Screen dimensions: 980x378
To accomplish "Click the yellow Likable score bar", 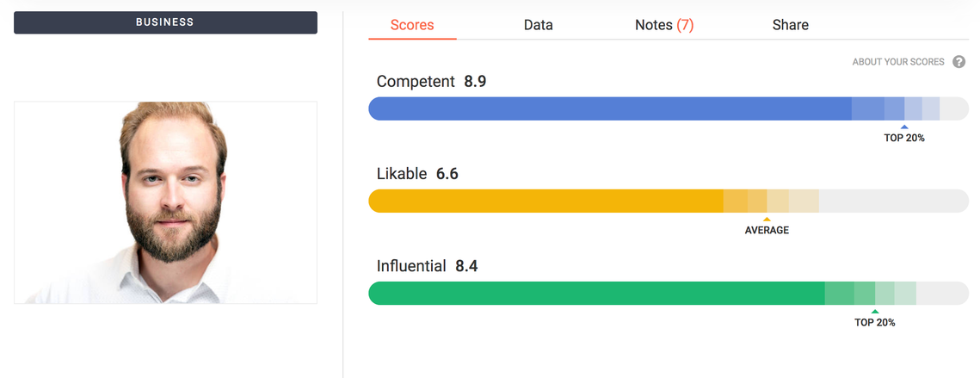I will pos(669,201).
